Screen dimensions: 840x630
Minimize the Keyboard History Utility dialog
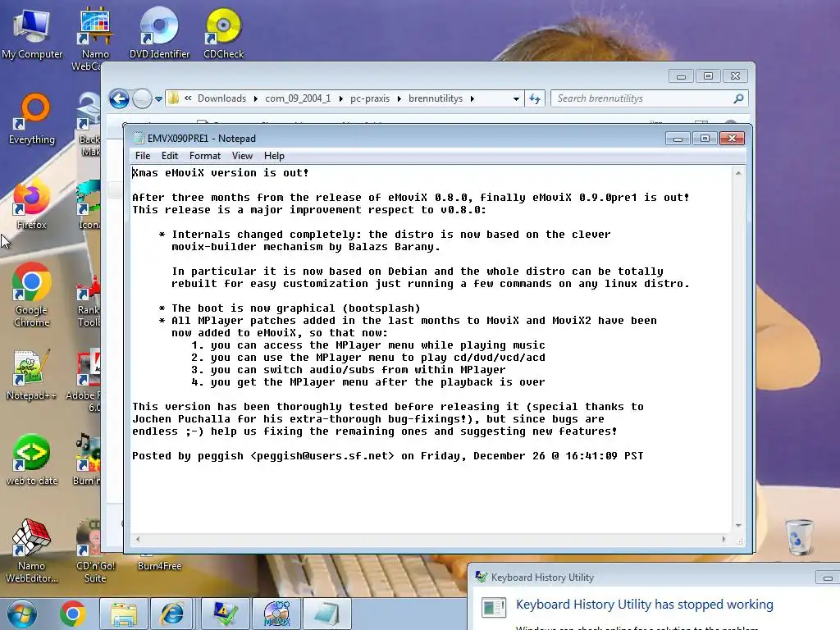(x=827, y=577)
